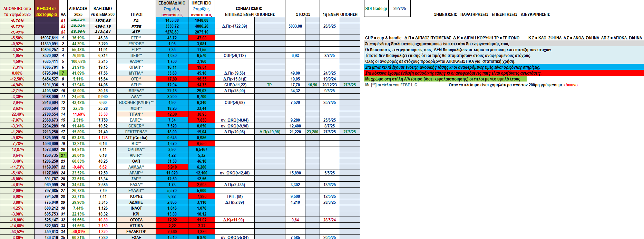644x239 pixels.
Task: Select the ΕΛΛΑΚΤΩΡ ticker cell
Action: click(136, 232)
